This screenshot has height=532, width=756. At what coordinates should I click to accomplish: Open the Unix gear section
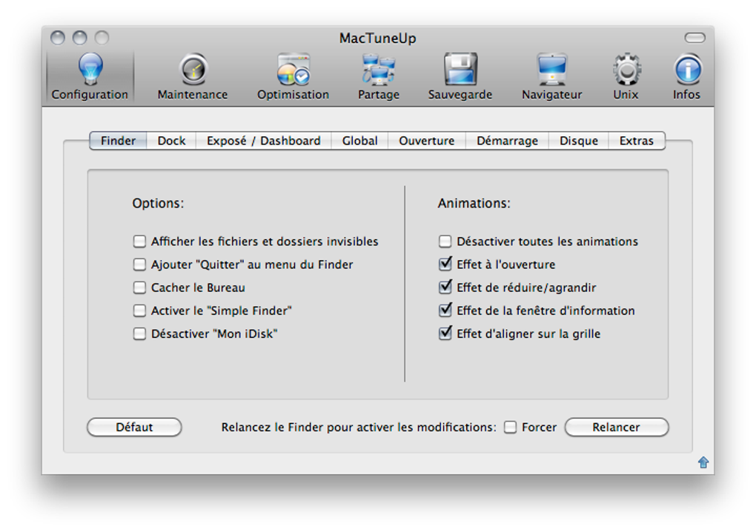pos(626,76)
